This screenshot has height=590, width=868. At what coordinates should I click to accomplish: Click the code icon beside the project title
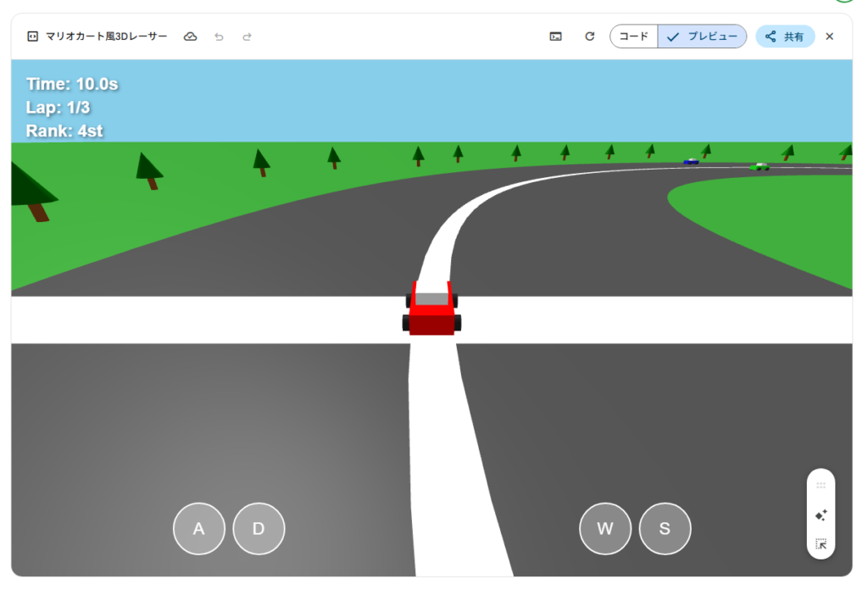coord(32,36)
